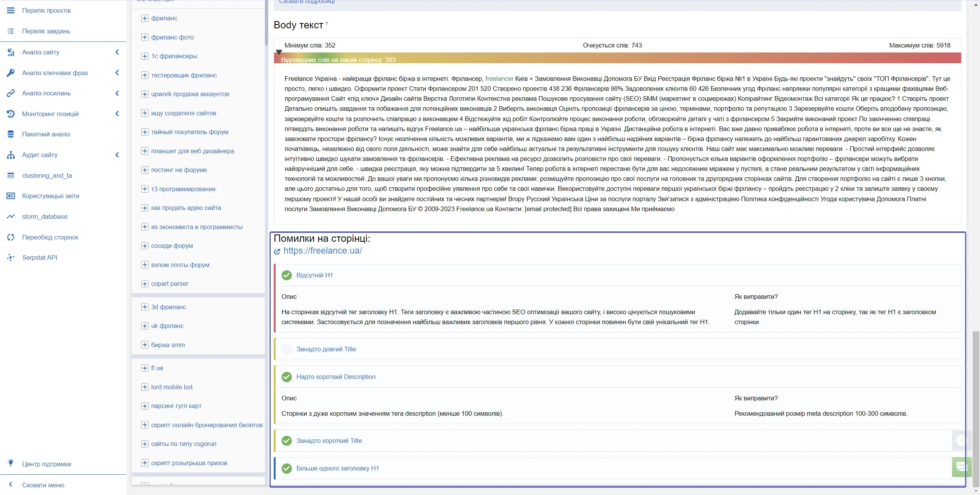Image resolution: width=980 pixels, height=495 pixels.
Task: Click the Перелік завдань list icon
Action: click(11, 31)
